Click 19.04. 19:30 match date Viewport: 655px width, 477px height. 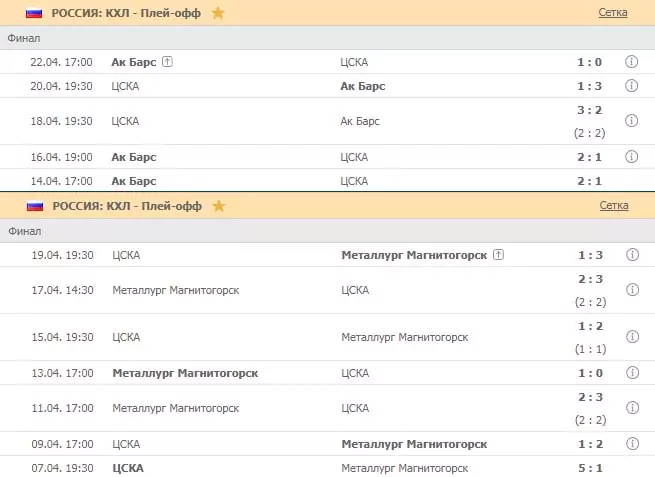point(63,255)
